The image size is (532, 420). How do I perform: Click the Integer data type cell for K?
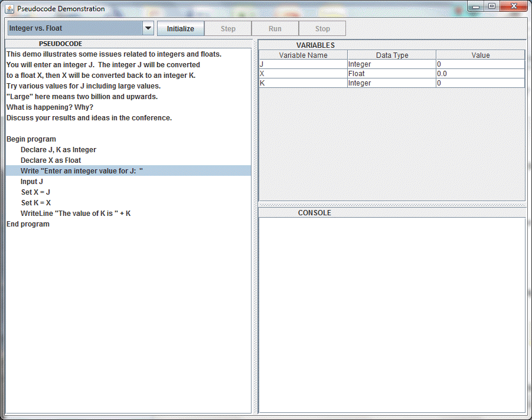(x=391, y=83)
